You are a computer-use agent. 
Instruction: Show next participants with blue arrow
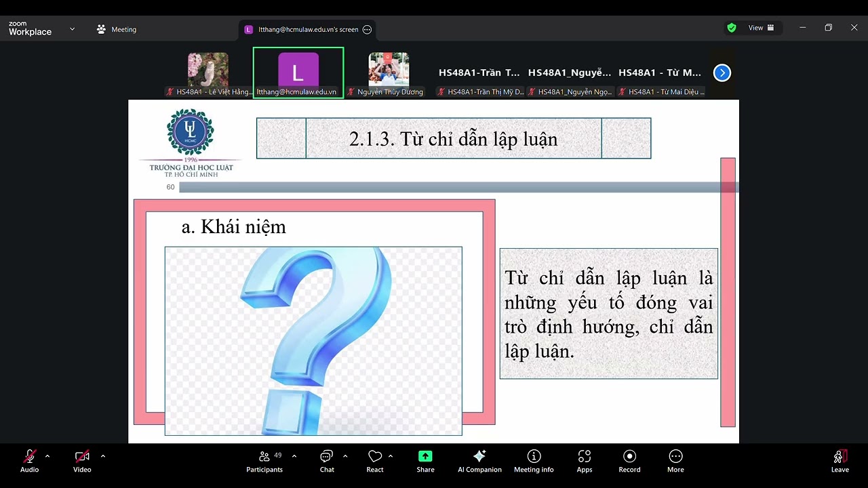(722, 73)
